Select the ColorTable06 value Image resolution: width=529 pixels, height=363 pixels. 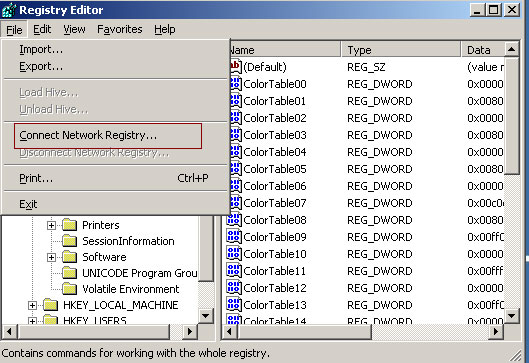click(x=275, y=186)
